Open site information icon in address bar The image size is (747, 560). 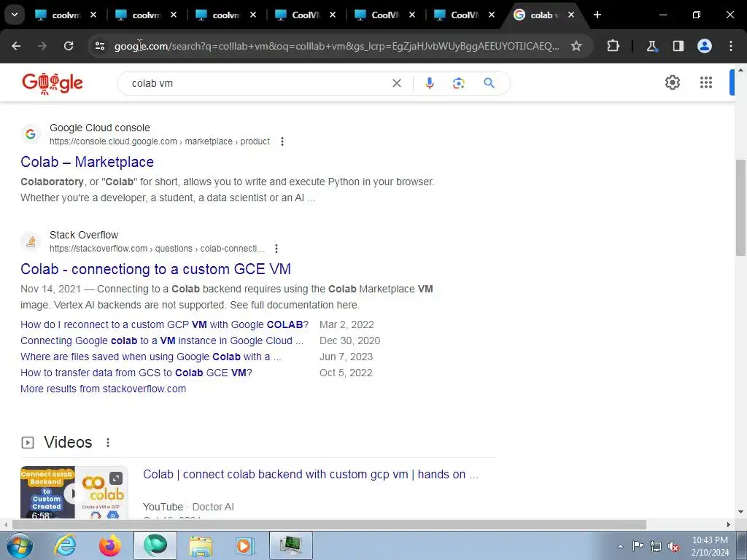click(100, 46)
